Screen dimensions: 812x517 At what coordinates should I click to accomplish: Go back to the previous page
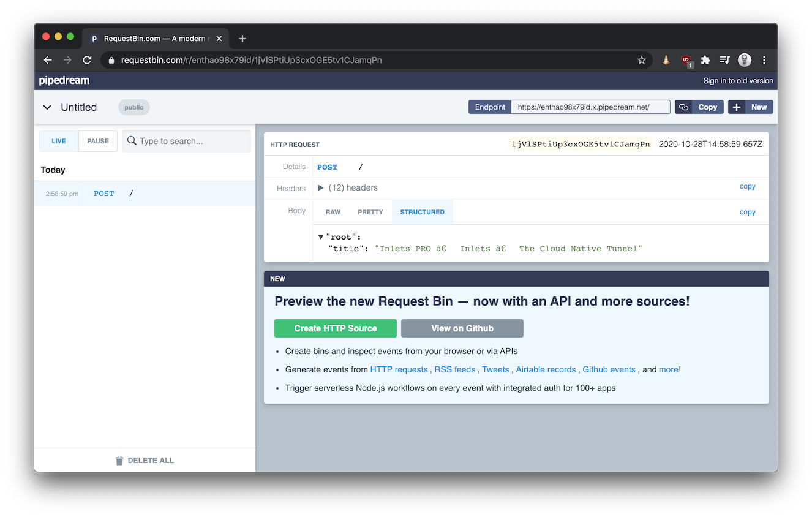click(x=48, y=60)
